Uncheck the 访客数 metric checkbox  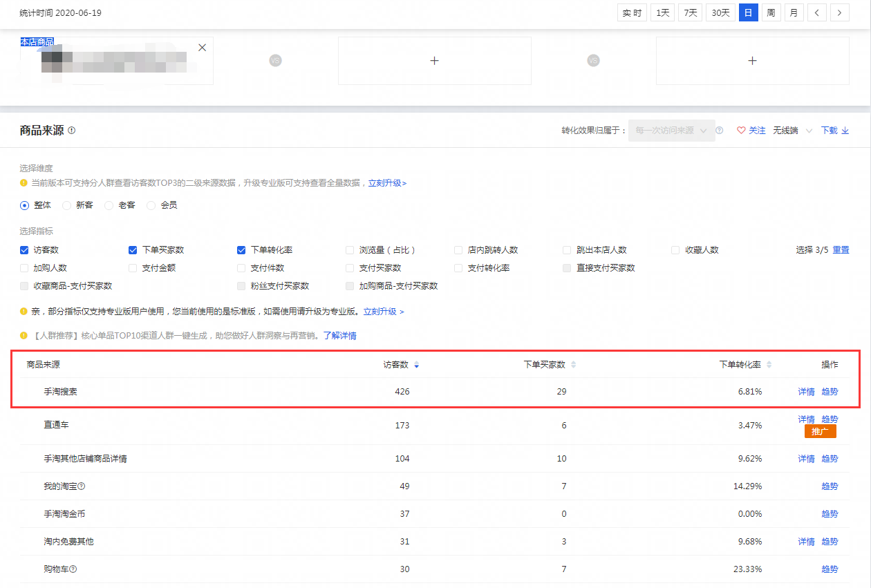point(25,250)
